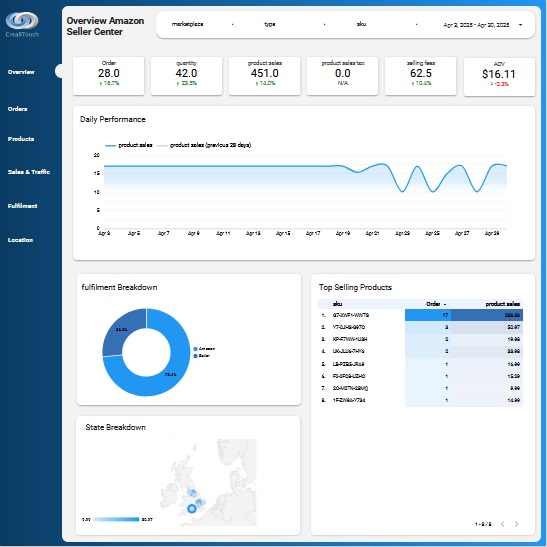Open the marketplace filter dropdown
The image size is (547, 547).
tap(202, 24)
